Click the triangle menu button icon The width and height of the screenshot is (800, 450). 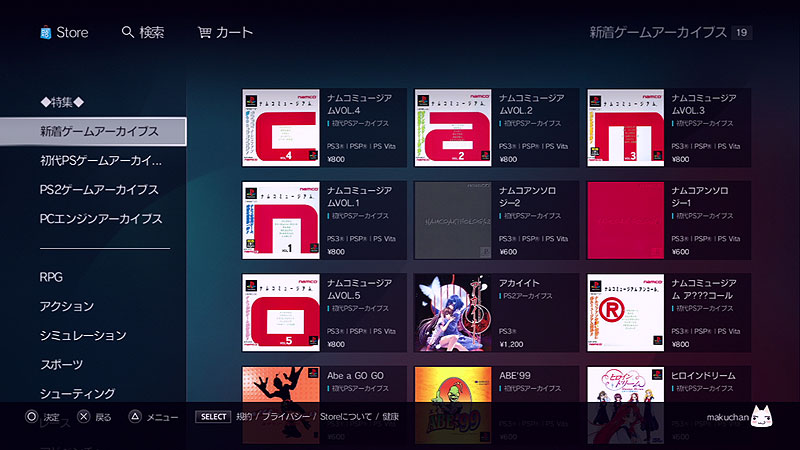(135, 417)
